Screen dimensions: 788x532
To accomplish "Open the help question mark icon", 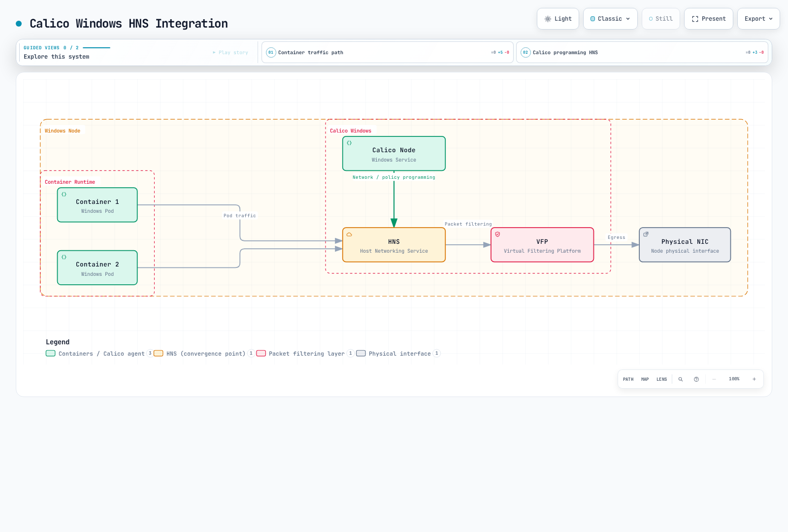I will click(696, 379).
